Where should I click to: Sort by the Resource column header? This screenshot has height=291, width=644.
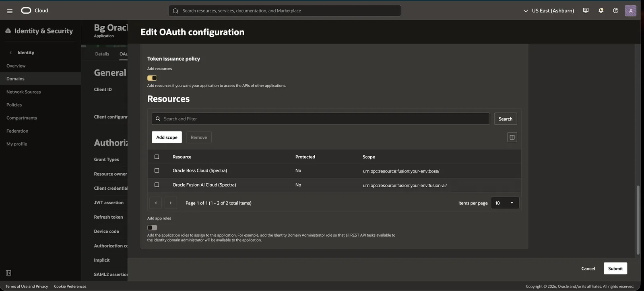(x=182, y=157)
